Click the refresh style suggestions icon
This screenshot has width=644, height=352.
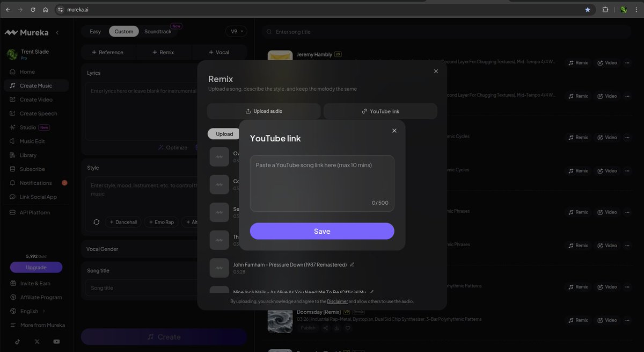(x=97, y=222)
